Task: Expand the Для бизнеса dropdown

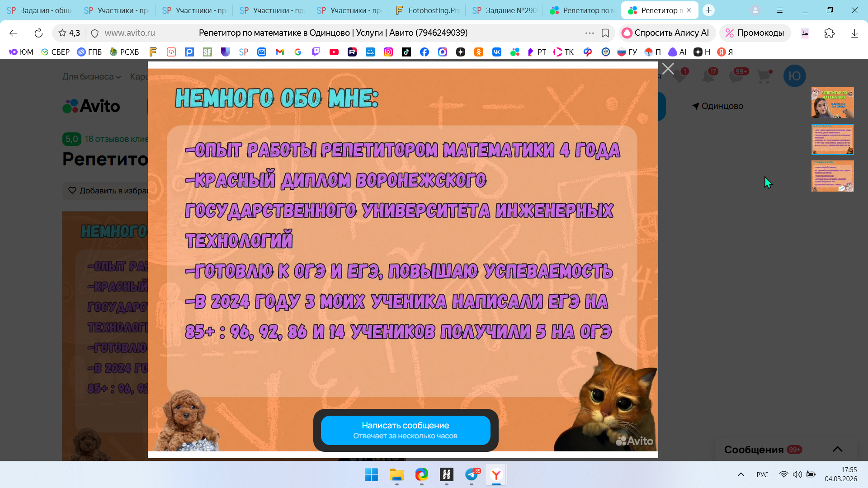Action: (x=91, y=77)
